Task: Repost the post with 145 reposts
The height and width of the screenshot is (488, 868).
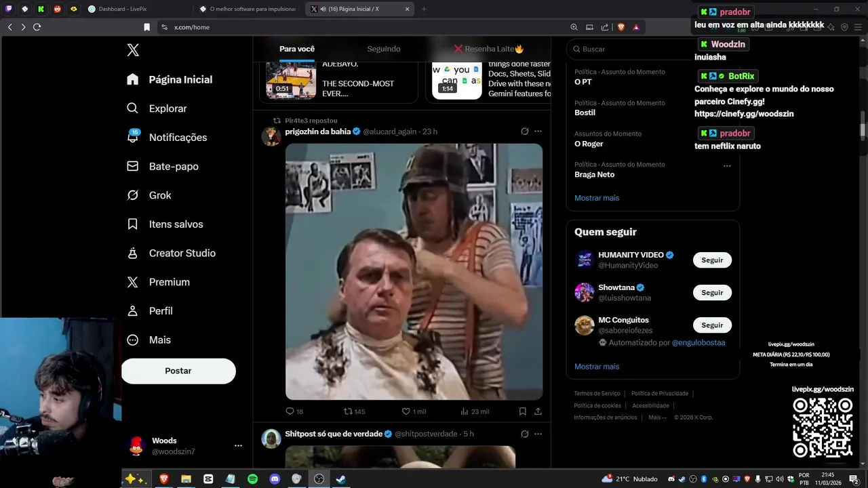Action: coord(354,411)
